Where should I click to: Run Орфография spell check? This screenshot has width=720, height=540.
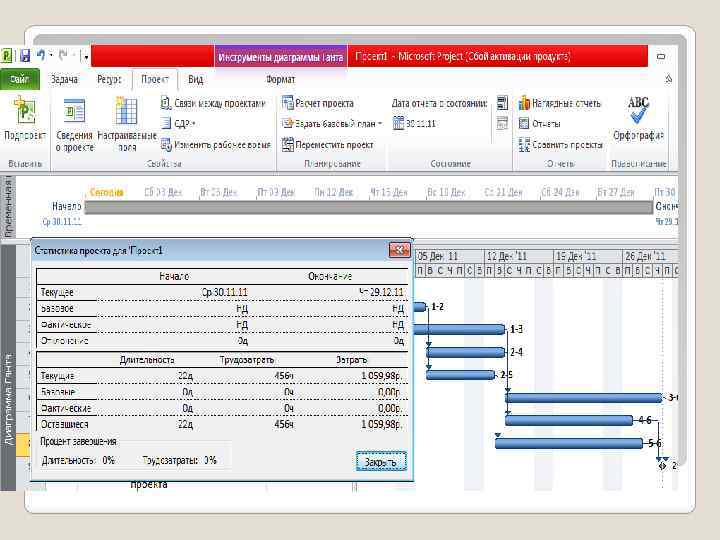tap(638, 118)
